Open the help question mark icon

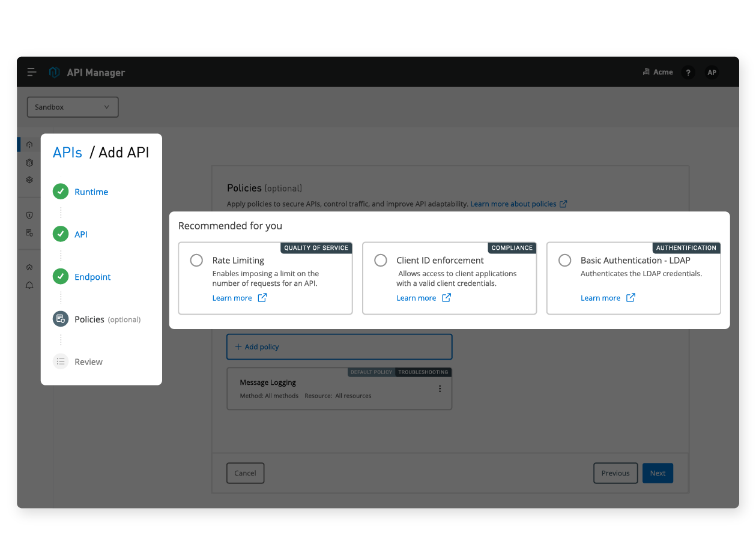click(688, 72)
